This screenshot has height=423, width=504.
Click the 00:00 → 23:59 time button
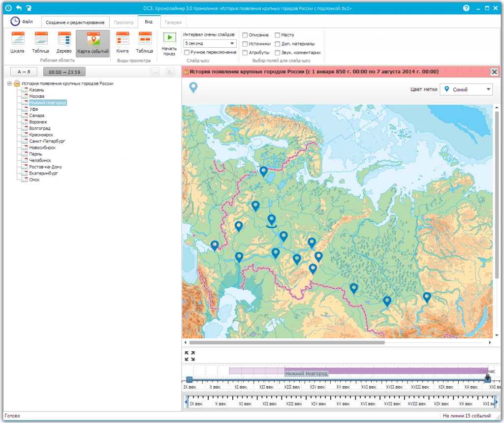point(64,72)
